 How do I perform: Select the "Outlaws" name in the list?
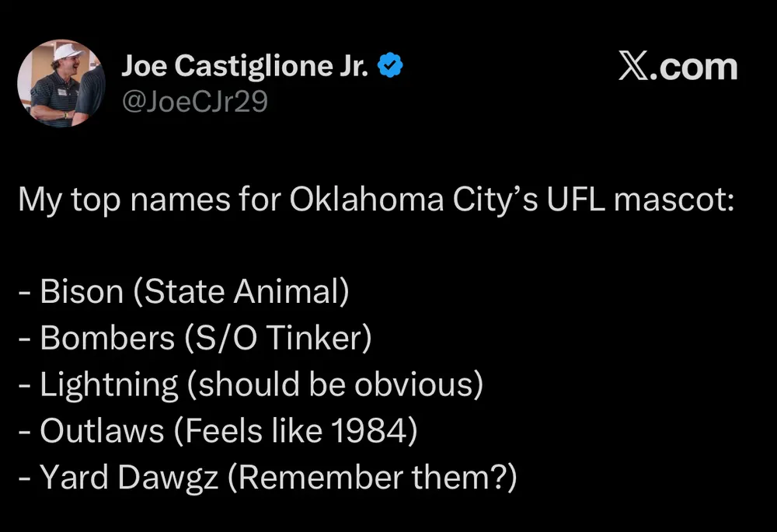[101, 430]
